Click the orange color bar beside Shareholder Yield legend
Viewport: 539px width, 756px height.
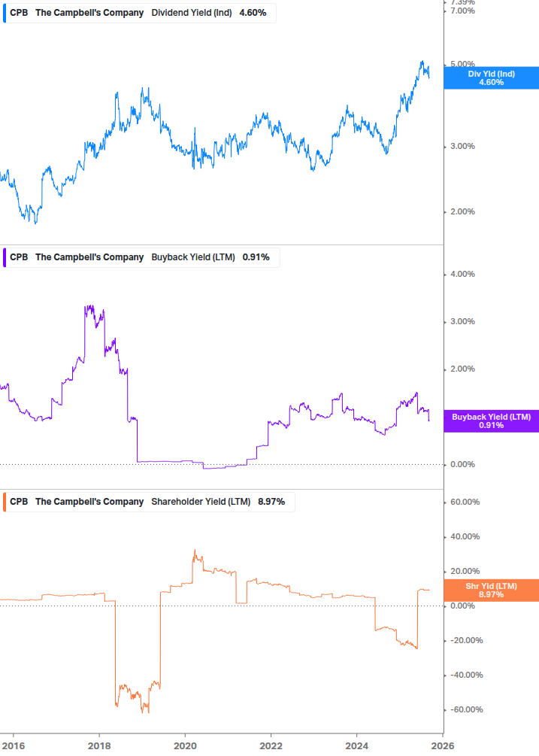5,502
